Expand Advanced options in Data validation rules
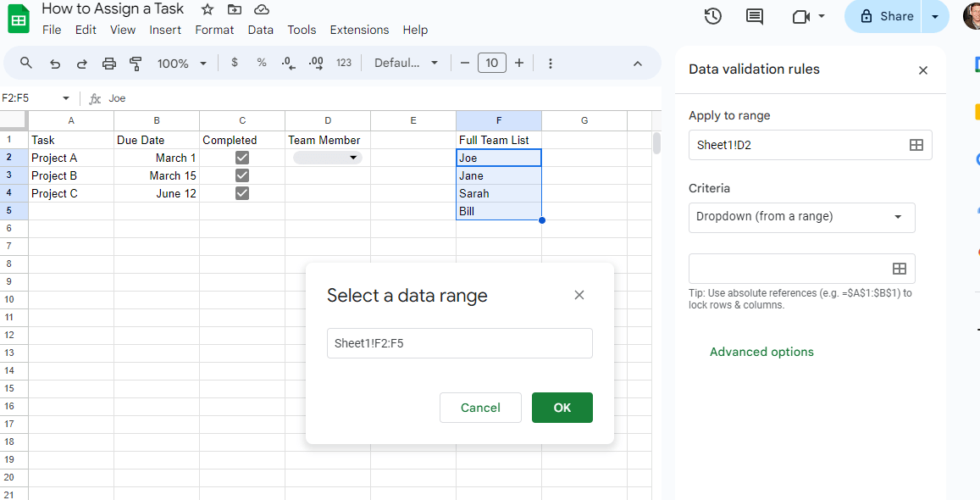 [761, 351]
